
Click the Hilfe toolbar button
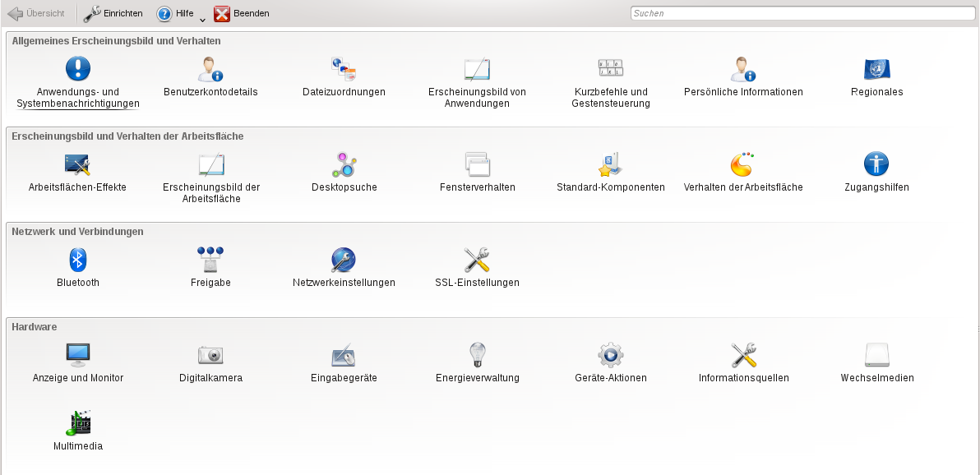[x=175, y=13]
